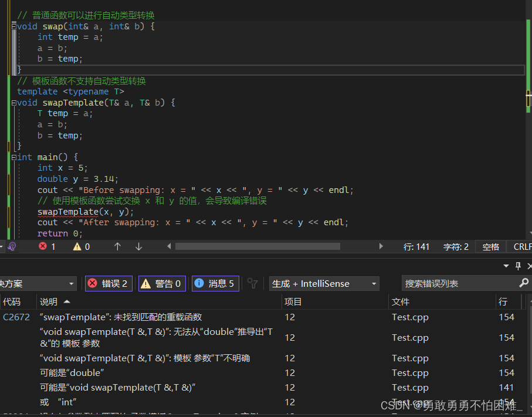Click the CRLF line ending indicator
The image size is (532, 417).
tap(521, 246)
